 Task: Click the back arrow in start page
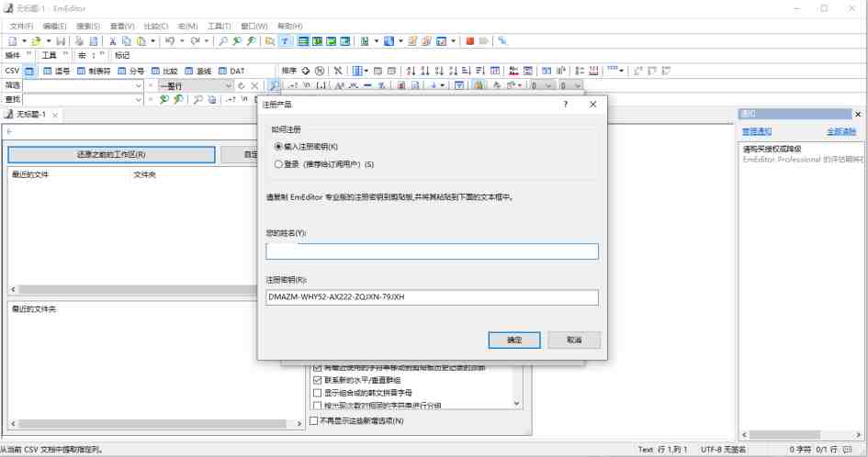pyautogui.click(x=9, y=131)
